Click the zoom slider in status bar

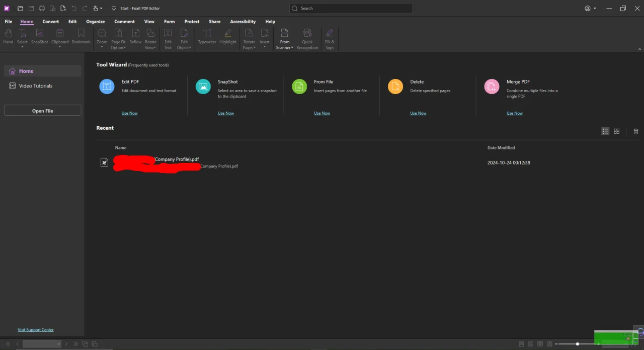click(578, 344)
